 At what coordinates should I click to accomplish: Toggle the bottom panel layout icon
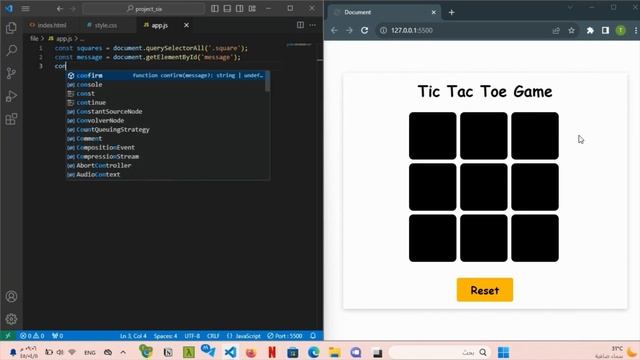pyautogui.click(x=227, y=9)
